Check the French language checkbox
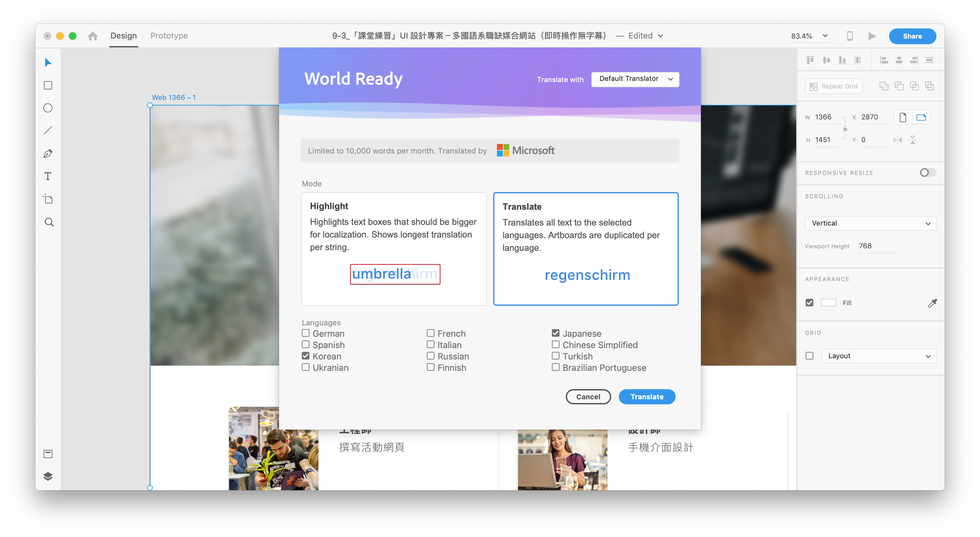The width and height of the screenshot is (980, 537). tap(431, 333)
